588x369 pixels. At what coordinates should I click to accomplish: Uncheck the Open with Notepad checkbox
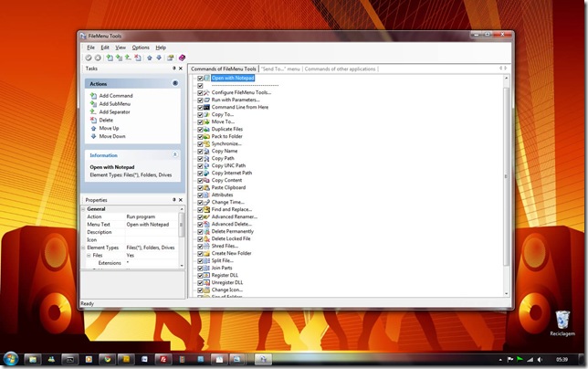pyautogui.click(x=200, y=79)
